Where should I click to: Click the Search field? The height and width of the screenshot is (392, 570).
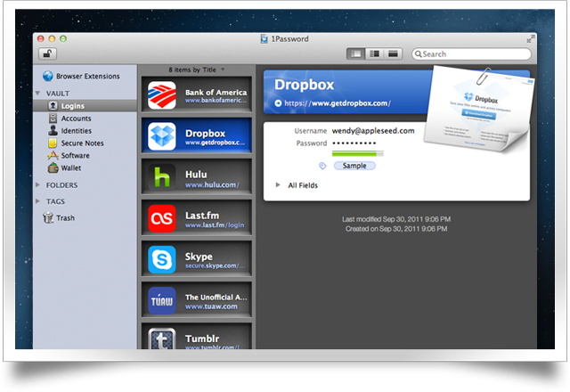point(471,54)
